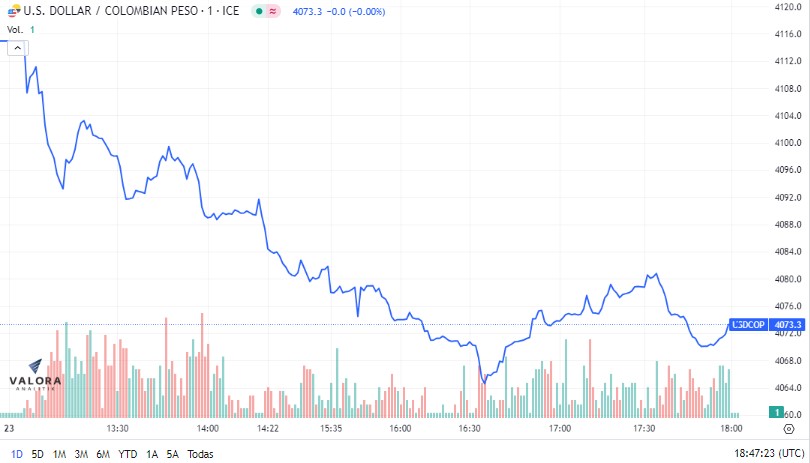
Task: Show all data with Todas
Action: pyautogui.click(x=200, y=454)
